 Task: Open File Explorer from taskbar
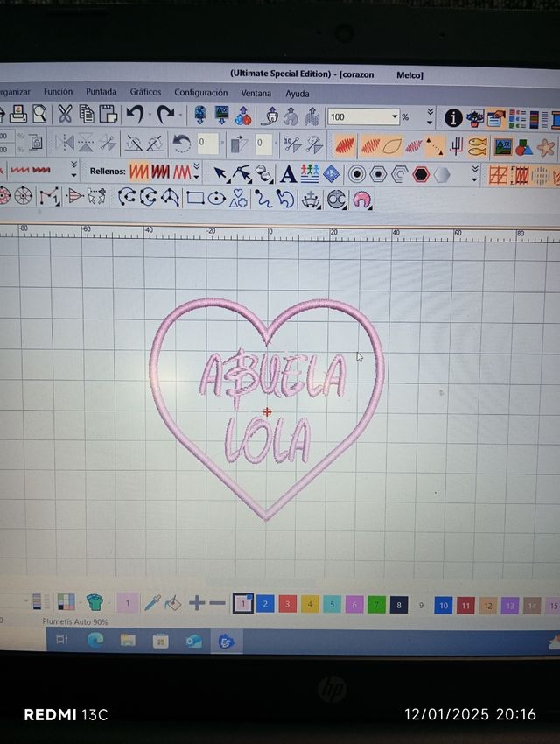pos(128,641)
